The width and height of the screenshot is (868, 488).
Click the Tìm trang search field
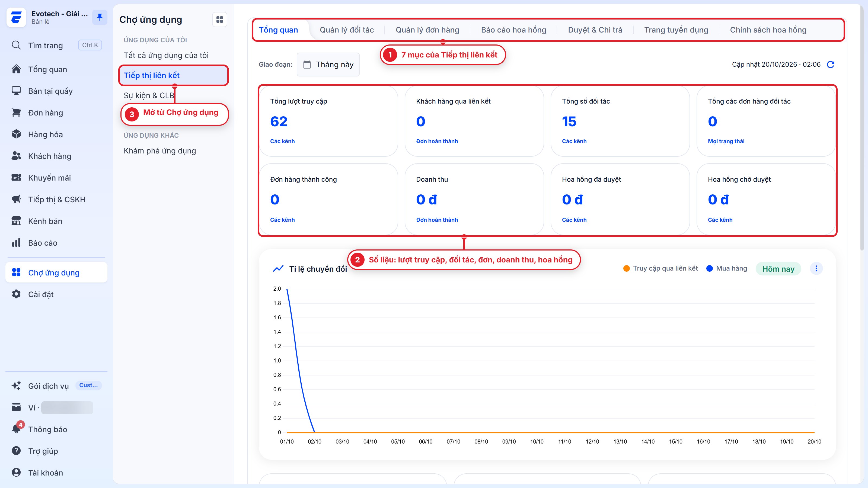point(56,45)
